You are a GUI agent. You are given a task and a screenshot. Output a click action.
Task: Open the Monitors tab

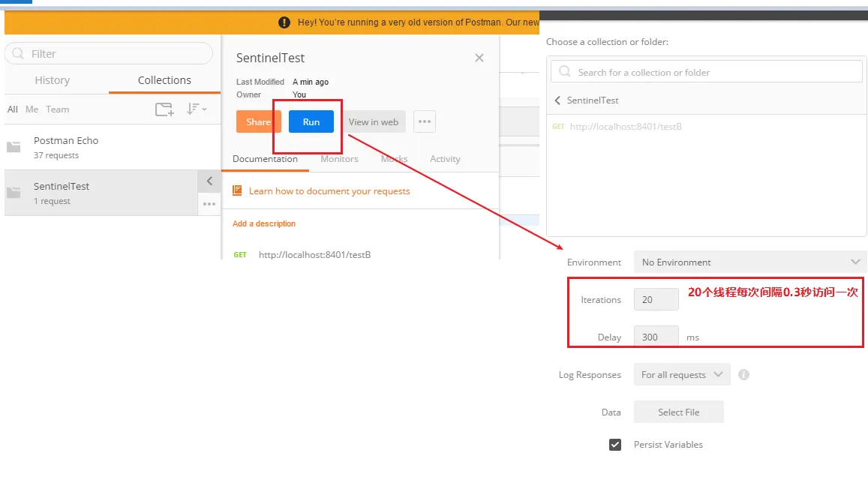coord(339,159)
